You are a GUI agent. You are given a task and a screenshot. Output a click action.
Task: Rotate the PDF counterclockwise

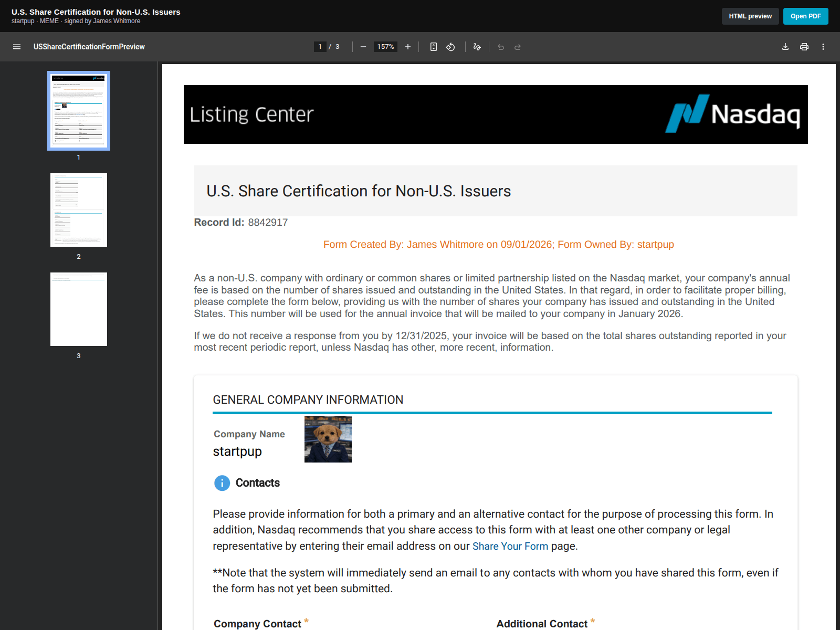pos(450,47)
